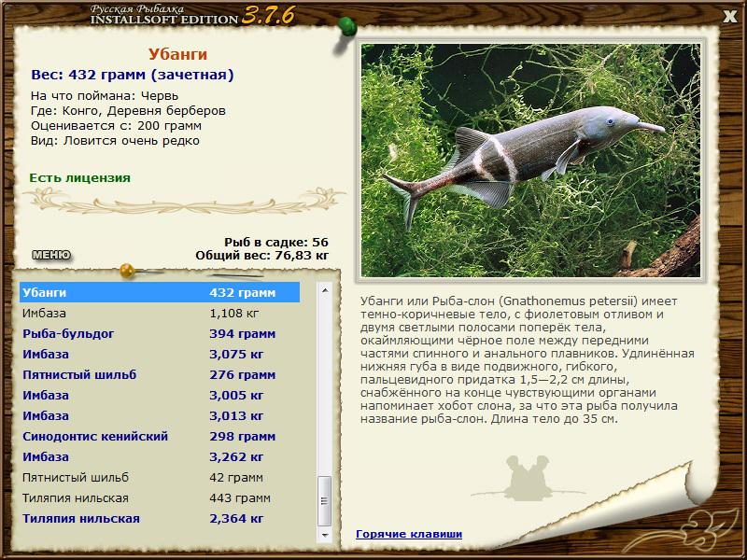747x560 pixels.
Task: Click the На что поймана: Червь line
Action: (105, 95)
